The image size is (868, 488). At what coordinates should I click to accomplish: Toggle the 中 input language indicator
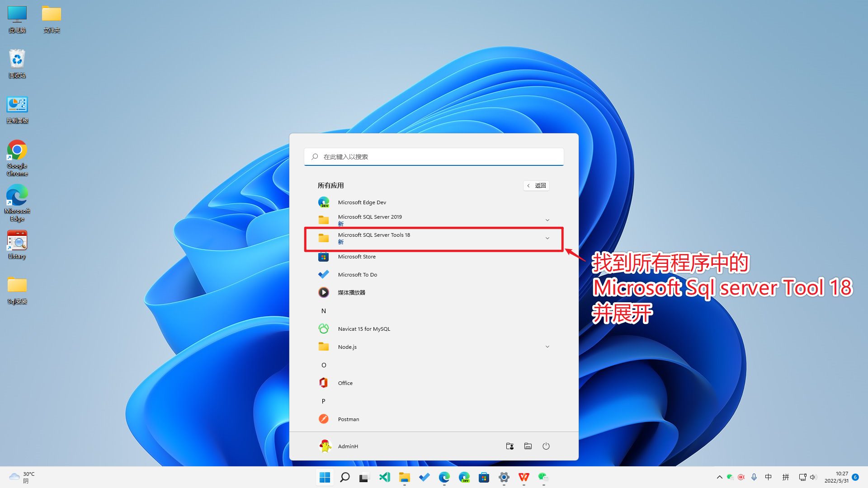point(769,477)
